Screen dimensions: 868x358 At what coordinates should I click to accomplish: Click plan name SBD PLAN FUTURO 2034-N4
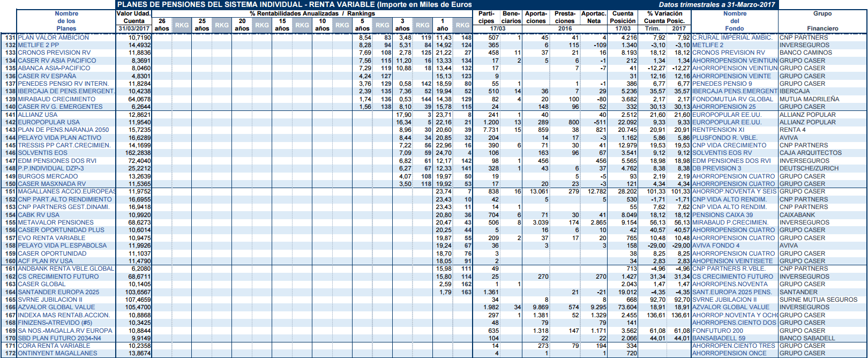(59, 338)
